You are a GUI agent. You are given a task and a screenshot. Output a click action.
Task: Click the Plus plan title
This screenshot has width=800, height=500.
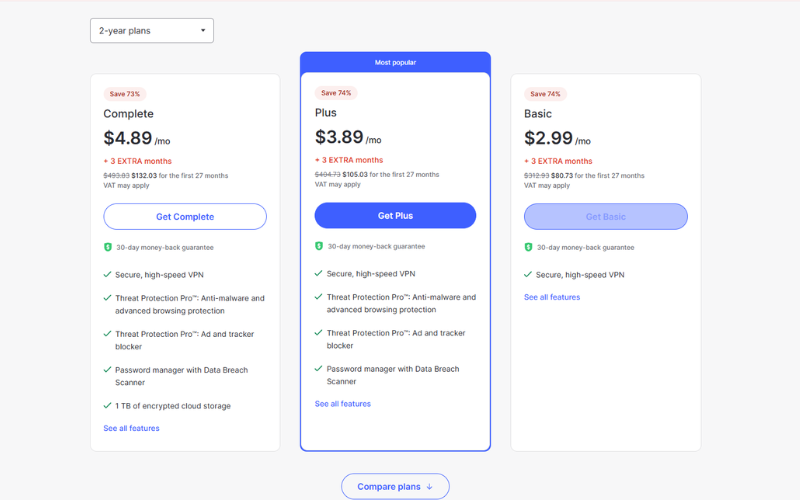(x=326, y=113)
